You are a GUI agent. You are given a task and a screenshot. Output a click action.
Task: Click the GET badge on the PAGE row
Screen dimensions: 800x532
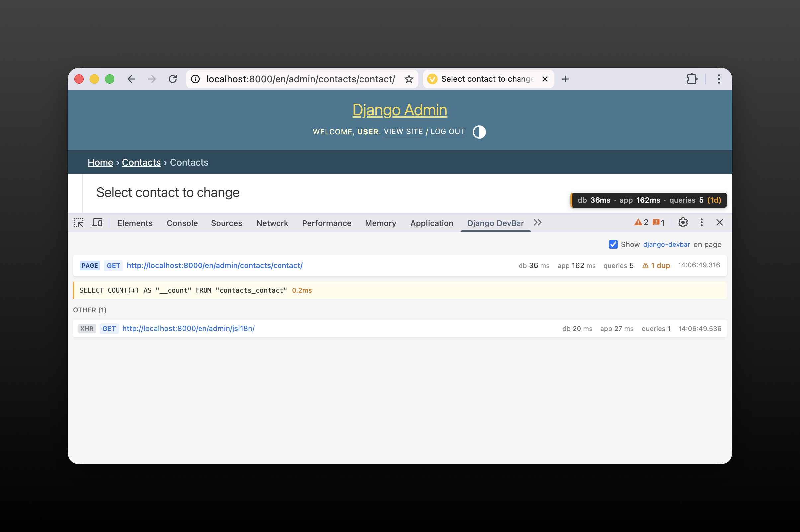114,266
